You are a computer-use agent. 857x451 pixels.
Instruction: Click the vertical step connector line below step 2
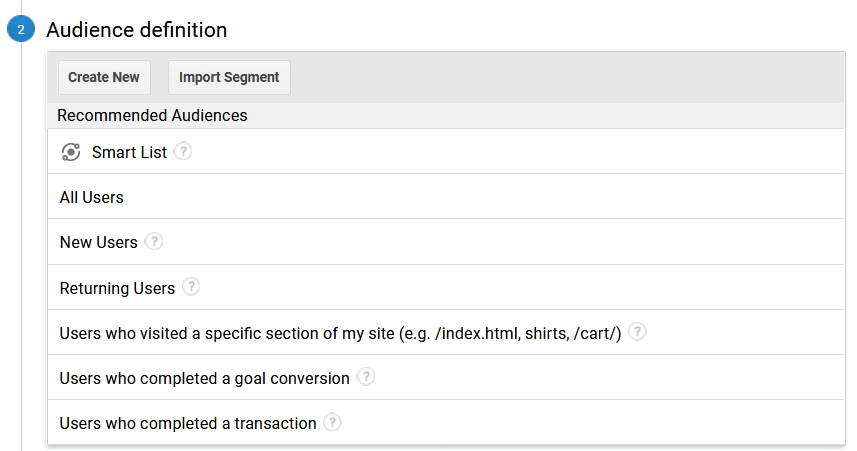click(x=21, y=246)
